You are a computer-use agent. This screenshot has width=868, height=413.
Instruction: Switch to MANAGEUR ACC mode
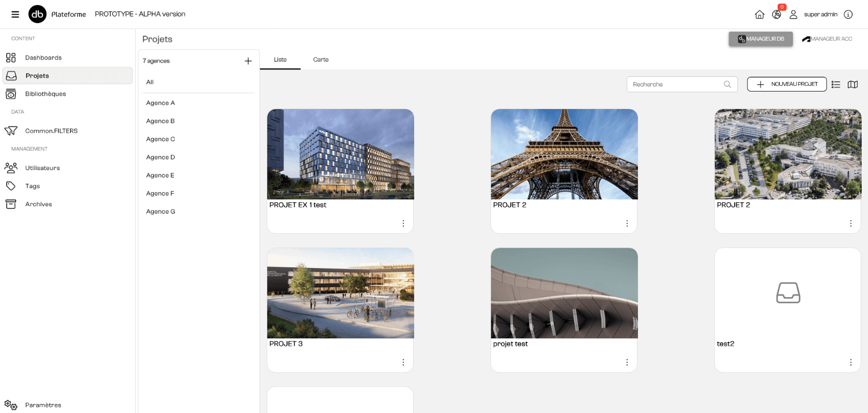[x=827, y=39]
